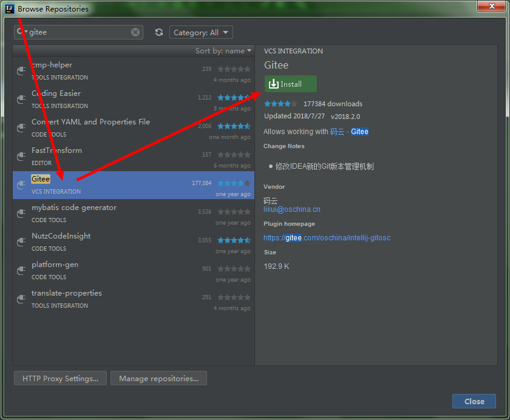Click Manage repositories button
The width and height of the screenshot is (510, 420).
(158, 378)
